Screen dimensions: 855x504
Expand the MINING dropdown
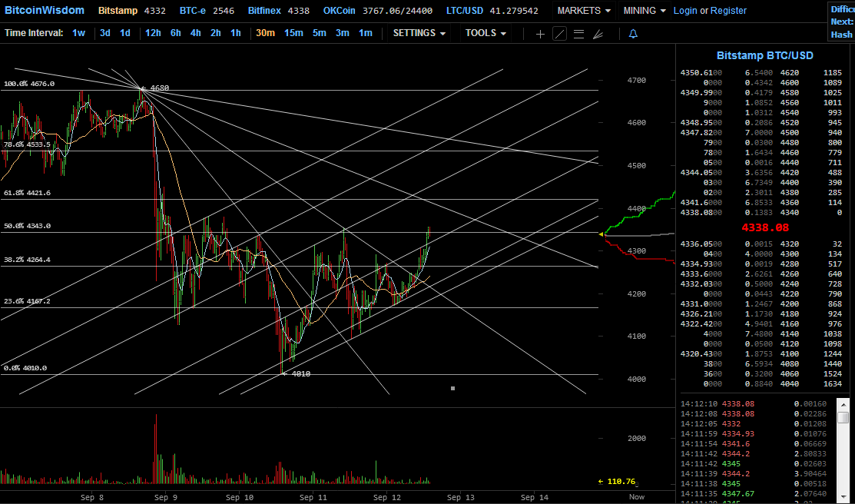[645, 10]
